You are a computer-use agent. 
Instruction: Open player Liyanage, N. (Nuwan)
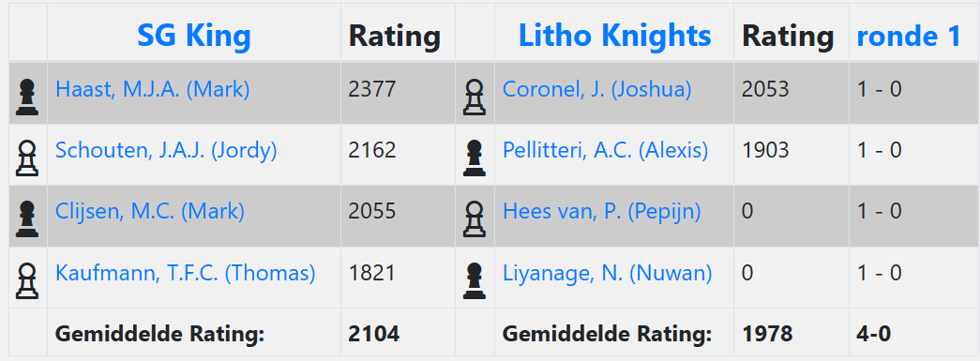pos(607,273)
